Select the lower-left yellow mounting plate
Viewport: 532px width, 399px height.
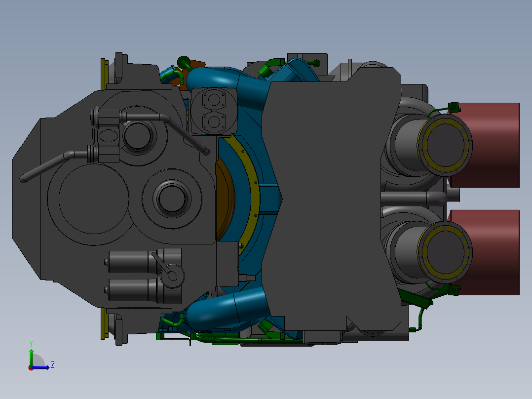point(105,323)
